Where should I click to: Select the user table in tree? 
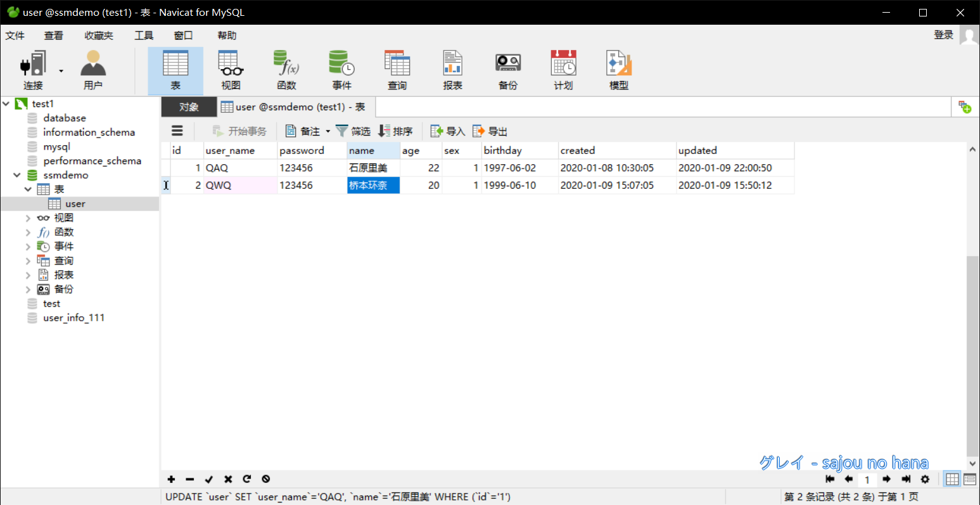tap(75, 204)
